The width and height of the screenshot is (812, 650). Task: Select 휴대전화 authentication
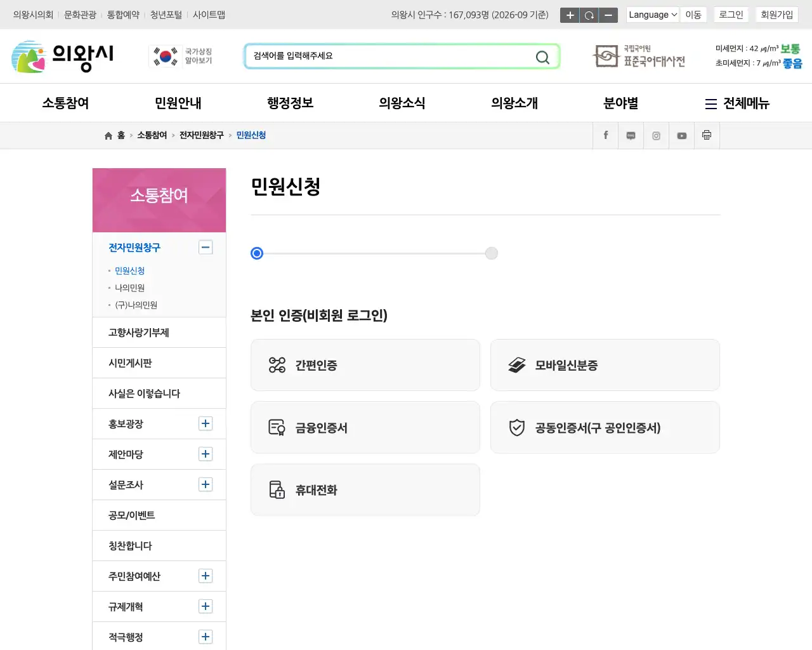point(365,489)
